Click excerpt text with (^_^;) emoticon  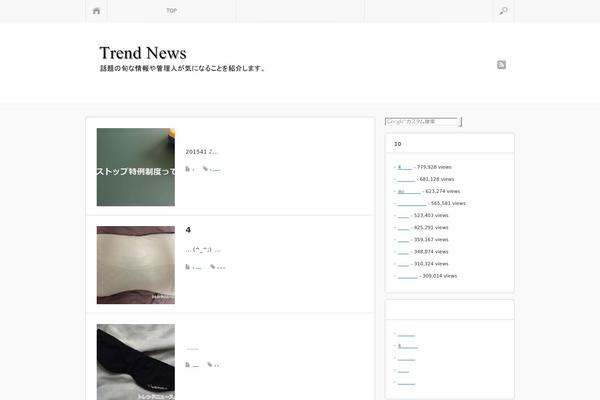pos(203,250)
